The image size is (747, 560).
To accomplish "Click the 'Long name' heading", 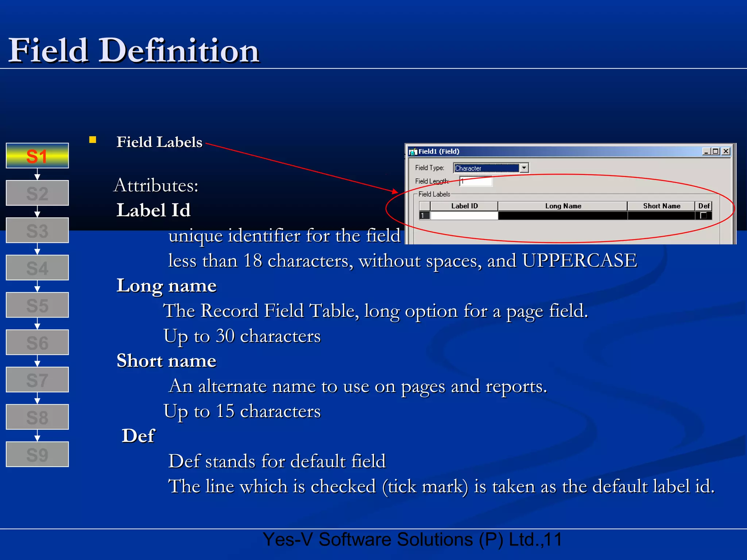I will point(166,286).
